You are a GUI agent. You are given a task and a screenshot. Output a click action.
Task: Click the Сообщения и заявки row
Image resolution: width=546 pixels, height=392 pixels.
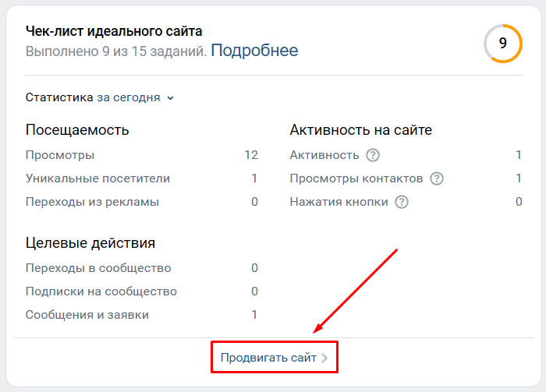[x=142, y=315]
